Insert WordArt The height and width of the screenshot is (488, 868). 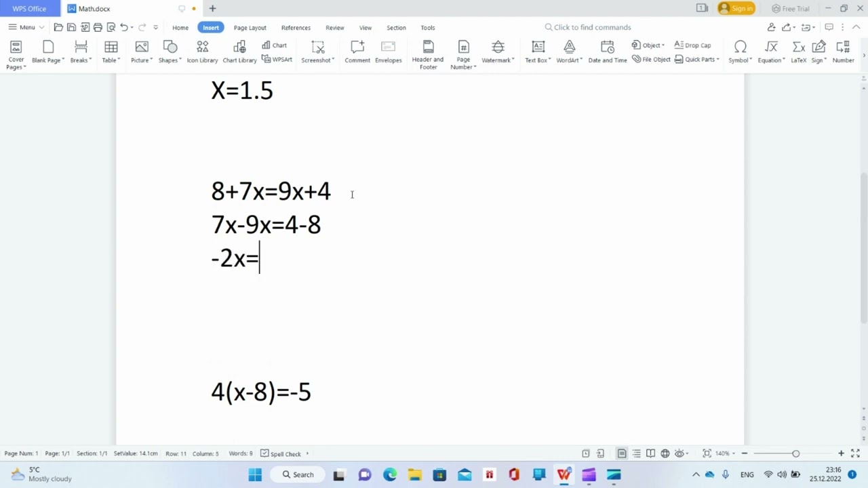pyautogui.click(x=569, y=53)
